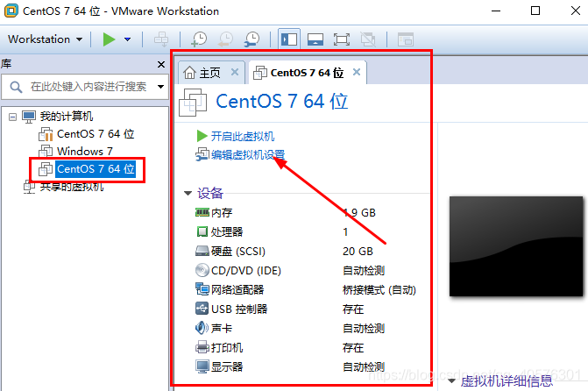This screenshot has width=588, height=391.
Task: Click the virtual machine screen thumbnail
Action: coord(516,246)
